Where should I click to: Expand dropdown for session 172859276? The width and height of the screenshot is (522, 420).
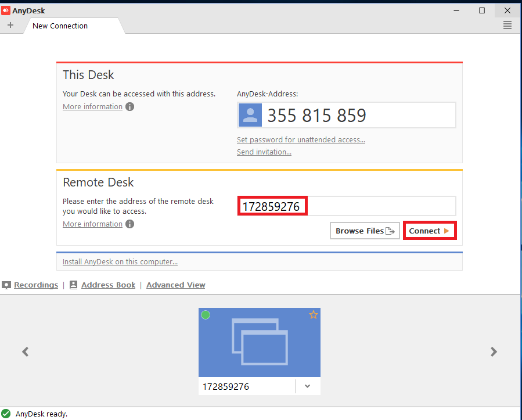307,386
